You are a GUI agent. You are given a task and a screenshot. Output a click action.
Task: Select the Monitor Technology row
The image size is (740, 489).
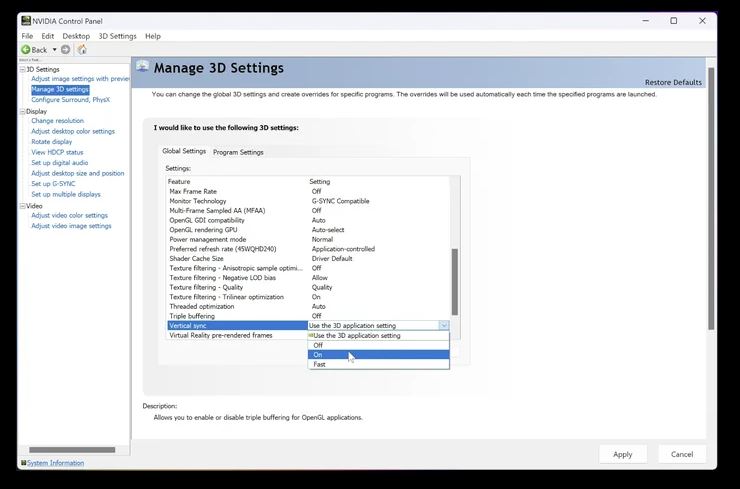point(308,201)
